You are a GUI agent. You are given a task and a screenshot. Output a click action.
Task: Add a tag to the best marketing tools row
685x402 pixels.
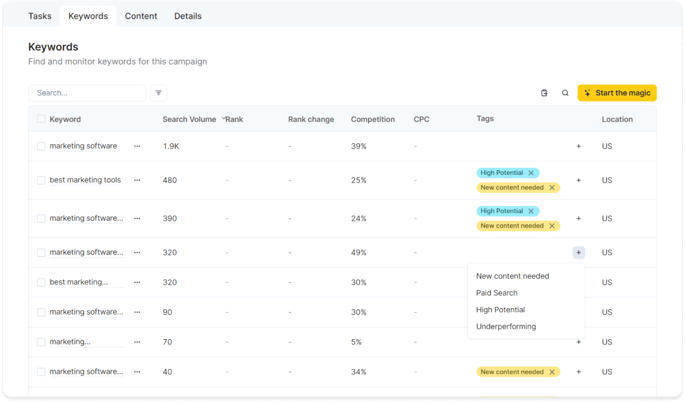(x=578, y=180)
